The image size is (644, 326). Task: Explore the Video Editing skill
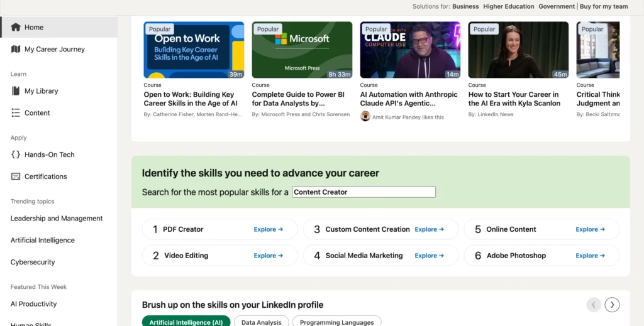coord(268,256)
